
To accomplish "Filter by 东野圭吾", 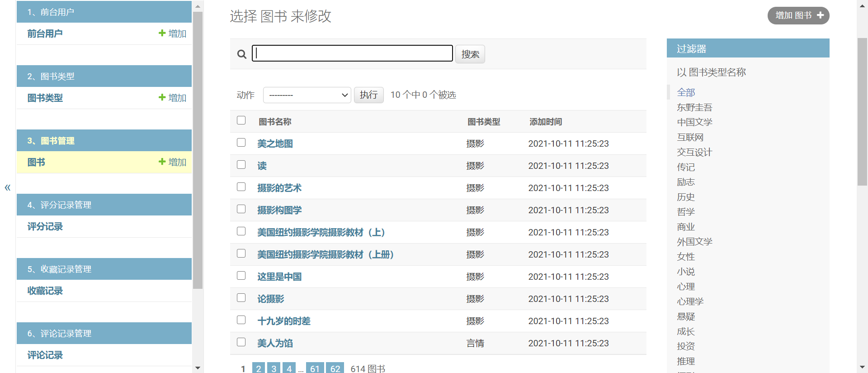I will 694,107.
